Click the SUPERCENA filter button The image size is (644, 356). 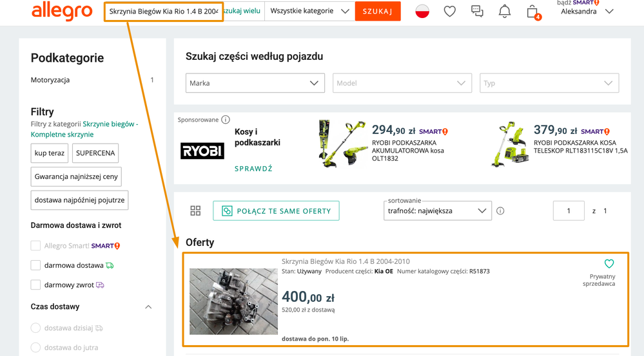point(95,153)
